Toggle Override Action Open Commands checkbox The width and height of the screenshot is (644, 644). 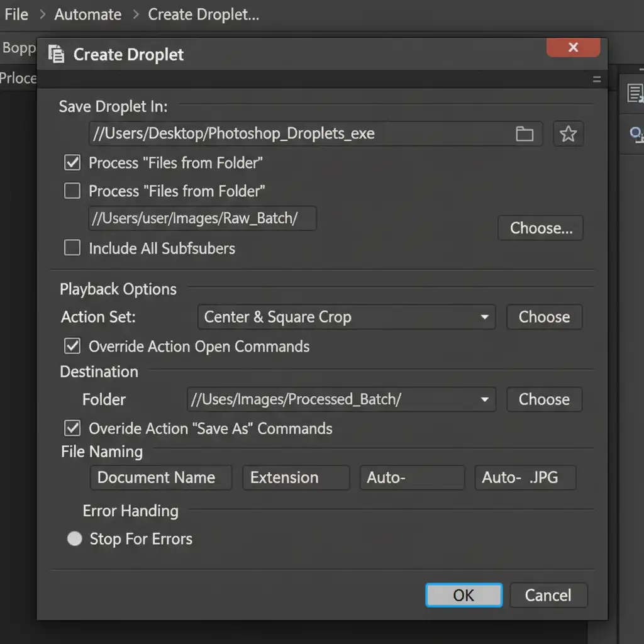click(73, 346)
